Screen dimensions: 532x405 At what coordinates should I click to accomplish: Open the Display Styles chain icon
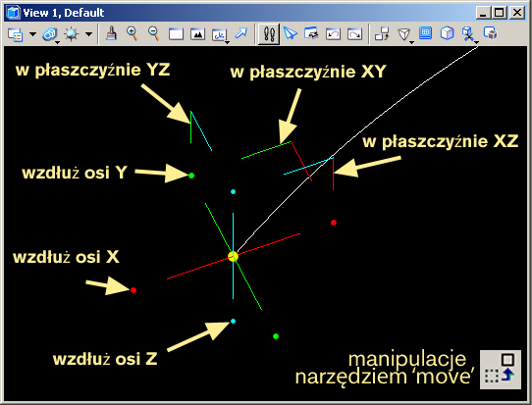[x=50, y=34]
